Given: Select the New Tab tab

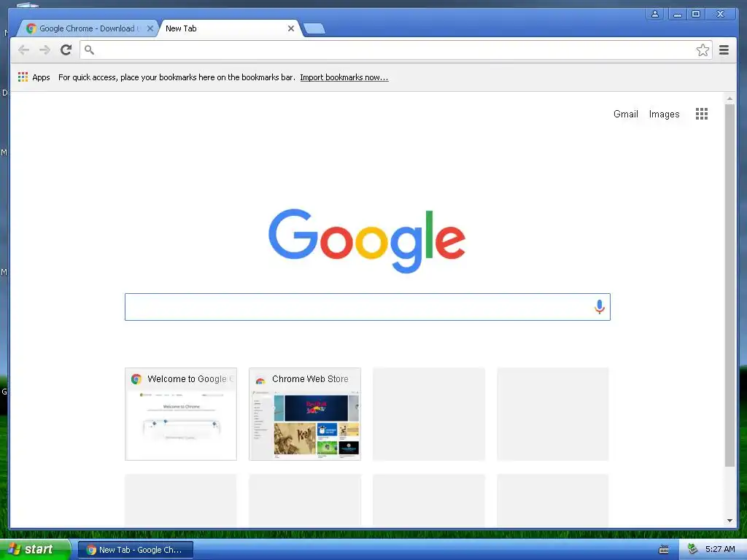Looking at the screenshot, I should [x=228, y=28].
